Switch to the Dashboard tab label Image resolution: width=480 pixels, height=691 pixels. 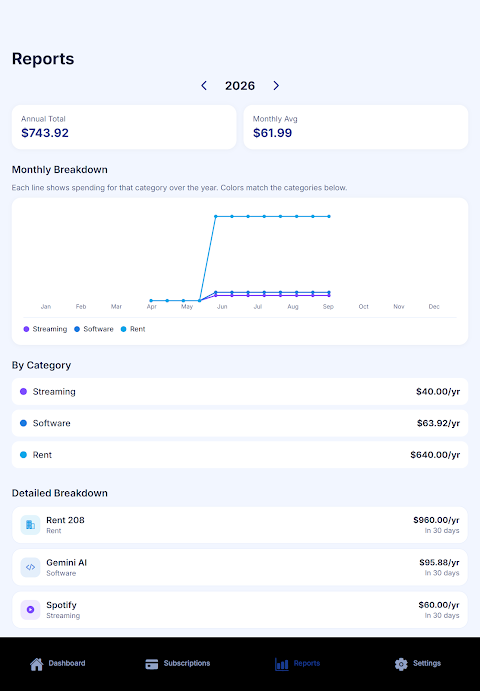pyautogui.click(x=67, y=663)
